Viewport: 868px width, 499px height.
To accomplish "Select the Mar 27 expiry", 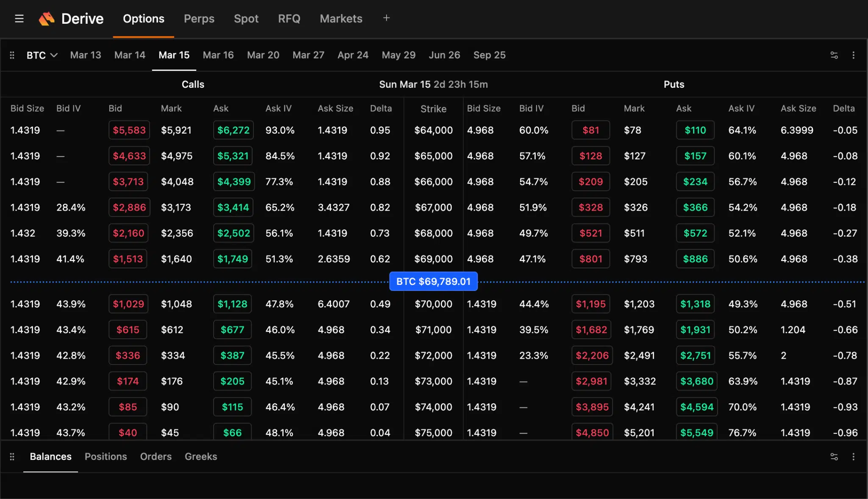I will pyautogui.click(x=308, y=55).
